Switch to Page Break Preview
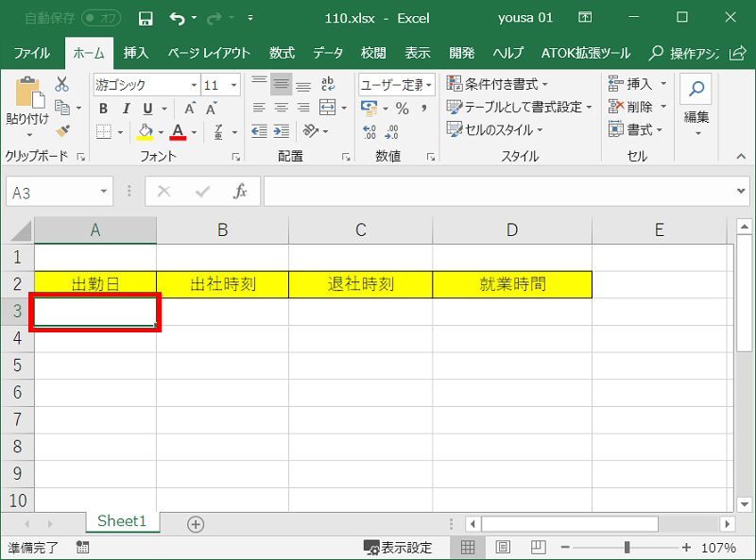Image resolution: width=756 pixels, height=560 pixels. 538,547
